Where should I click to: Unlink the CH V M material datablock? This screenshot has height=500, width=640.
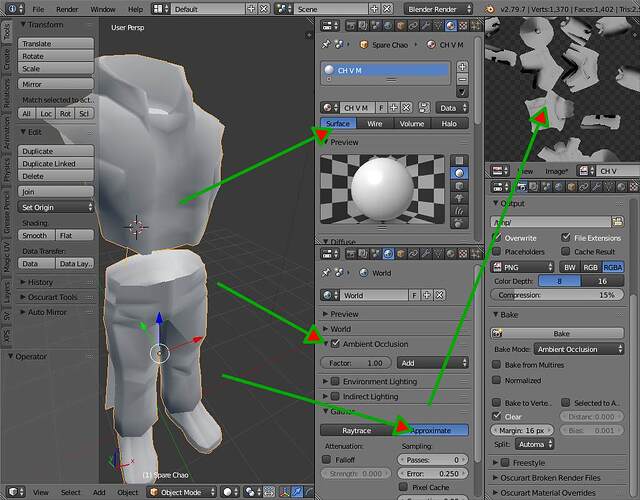[x=406, y=108]
